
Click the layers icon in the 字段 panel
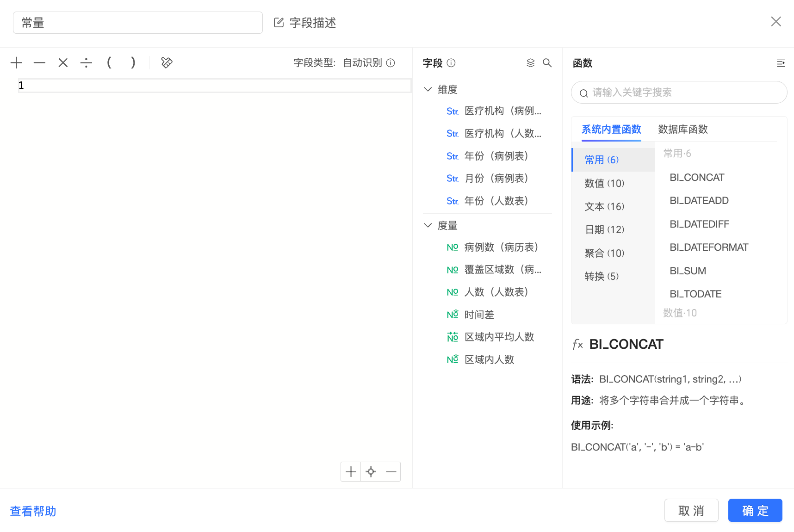(x=531, y=63)
